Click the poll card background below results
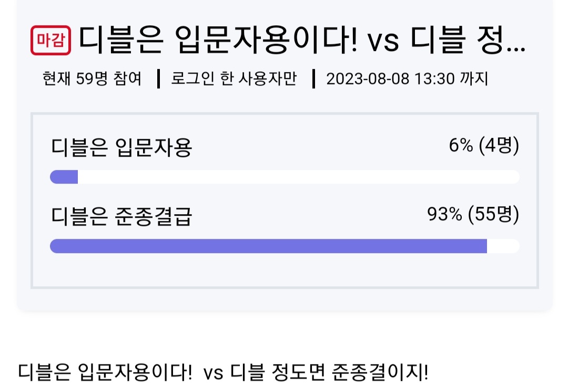 point(285,300)
